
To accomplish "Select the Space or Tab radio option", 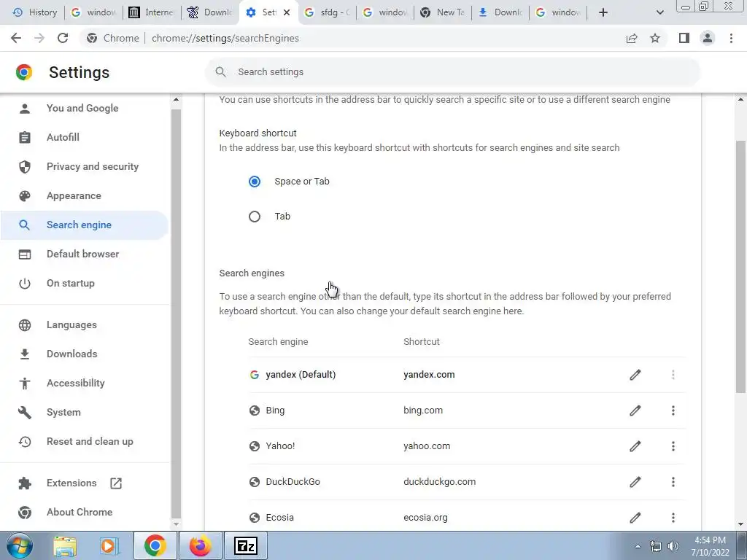I will [x=255, y=182].
